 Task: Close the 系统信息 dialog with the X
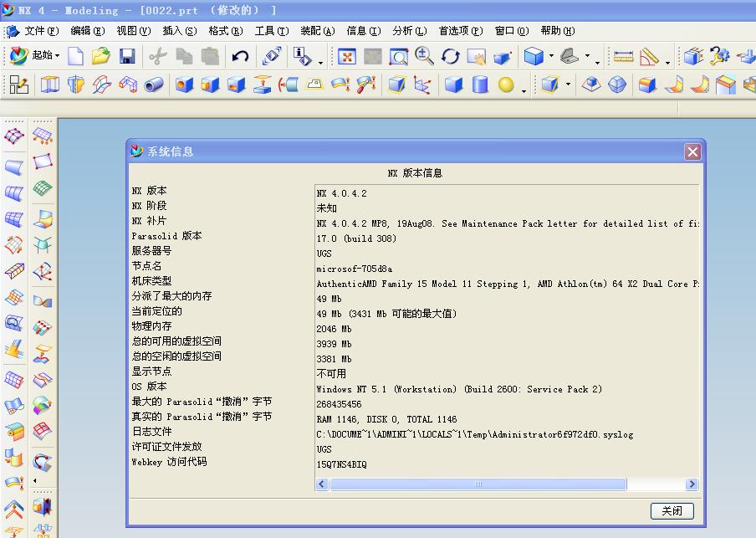click(x=692, y=152)
